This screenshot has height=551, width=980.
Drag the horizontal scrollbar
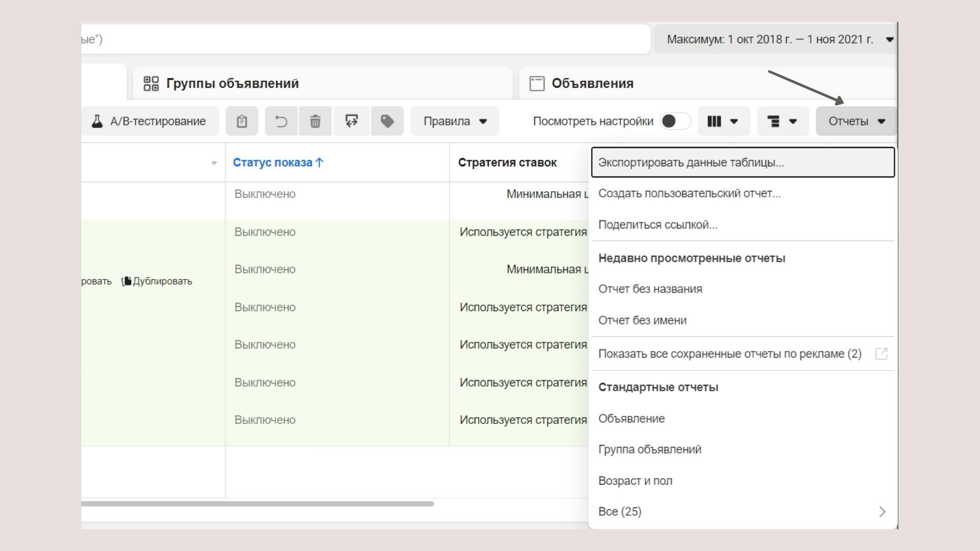(258, 503)
